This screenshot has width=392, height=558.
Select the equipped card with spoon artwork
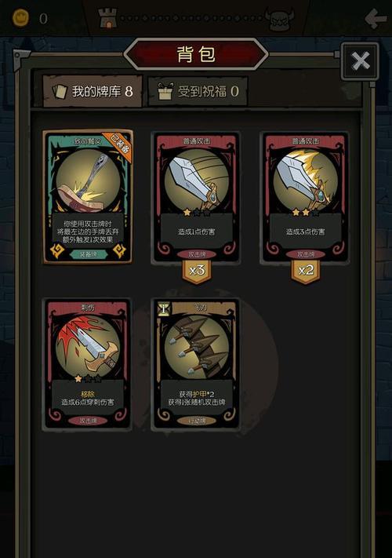pyautogui.click(x=88, y=197)
